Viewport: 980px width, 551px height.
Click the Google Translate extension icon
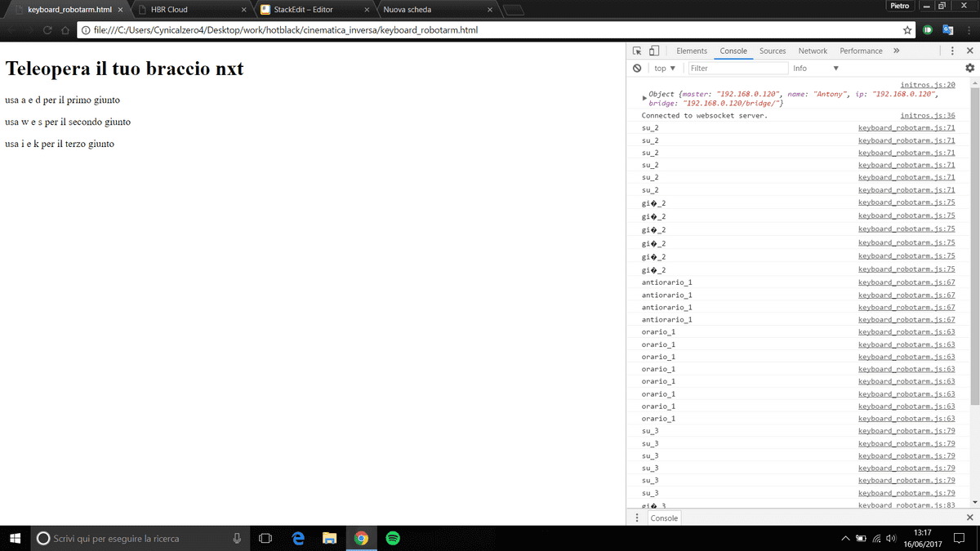[x=947, y=30]
